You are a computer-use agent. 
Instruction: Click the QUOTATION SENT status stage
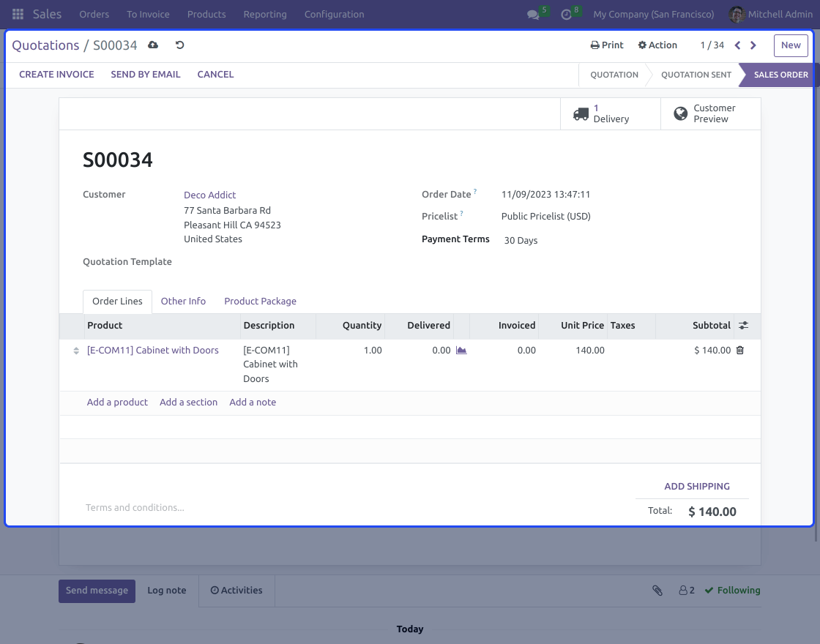click(696, 75)
